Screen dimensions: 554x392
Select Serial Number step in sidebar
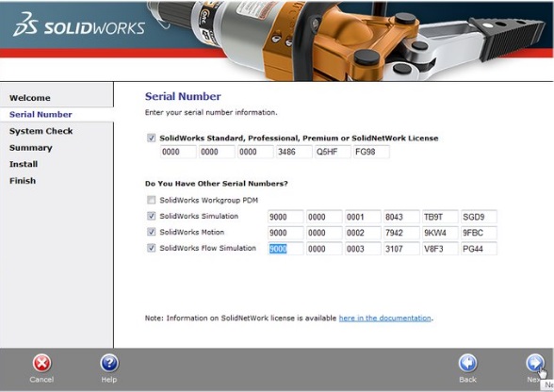click(41, 115)
